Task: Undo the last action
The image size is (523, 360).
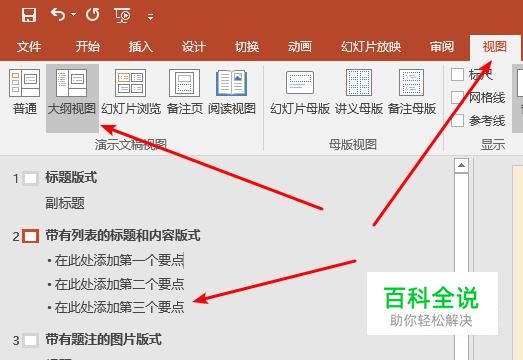Action: point(58,15)
